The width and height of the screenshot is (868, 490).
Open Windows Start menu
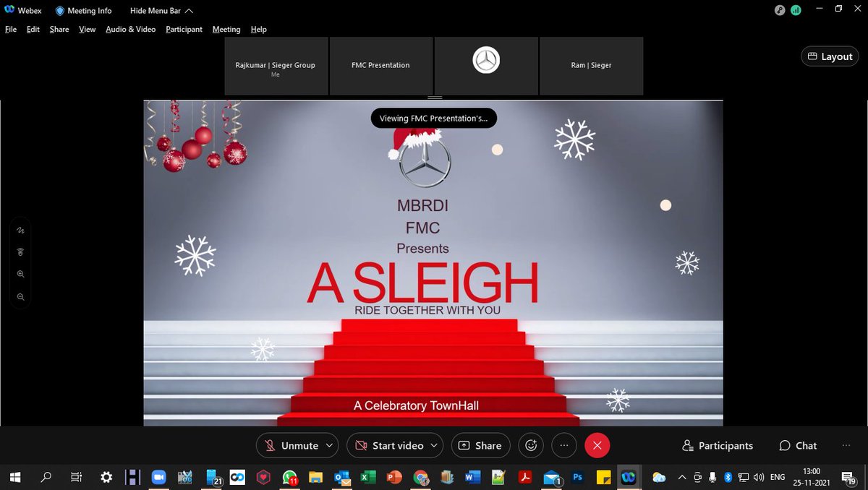(14, 477)
